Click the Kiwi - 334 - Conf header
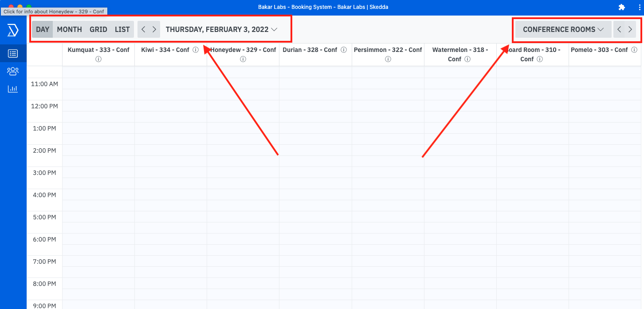Screen dimensions: 644x309 click(x=165, y=50)
